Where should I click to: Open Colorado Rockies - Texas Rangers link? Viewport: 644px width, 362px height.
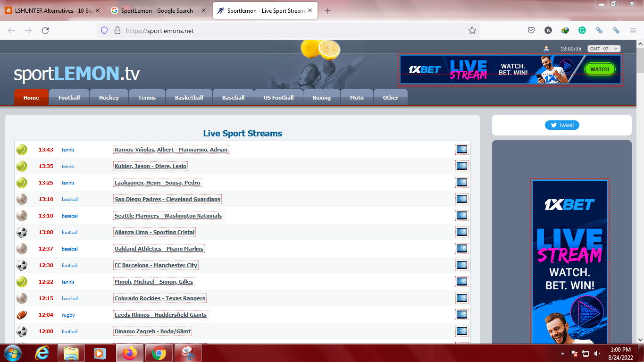pyautogui.click(x=160, y=298)
